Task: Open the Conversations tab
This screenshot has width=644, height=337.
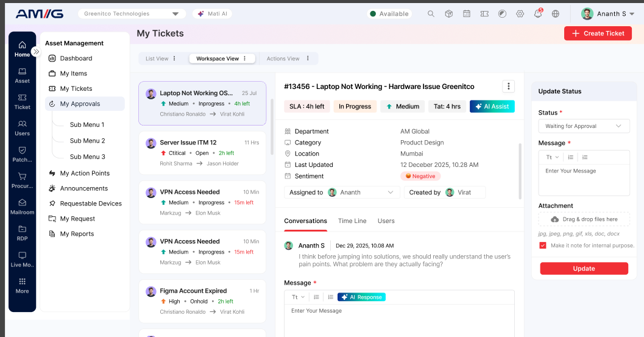Action: pos(306,221)
